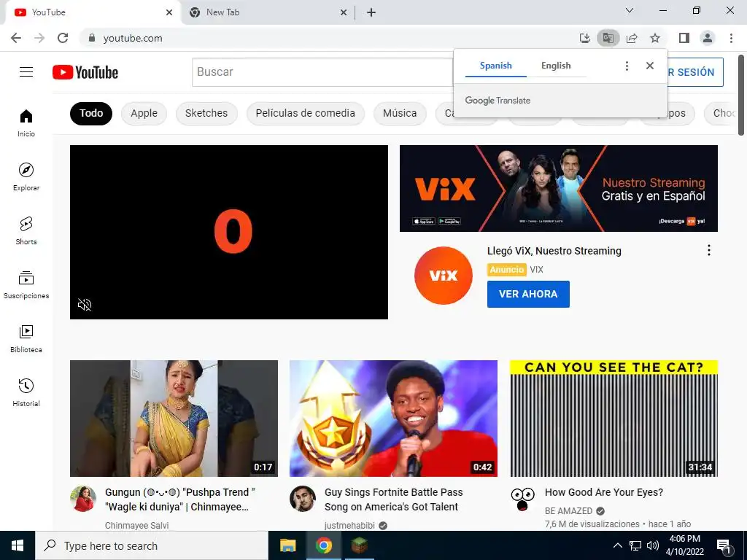This screenshot has width=747, height=560.
Task: Open Shorts in sidebar
Action: [26, 231]
